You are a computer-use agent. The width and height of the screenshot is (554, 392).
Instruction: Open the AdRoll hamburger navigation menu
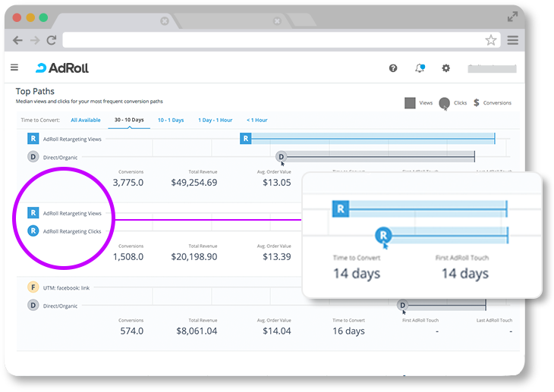click(x=14, y=67)
